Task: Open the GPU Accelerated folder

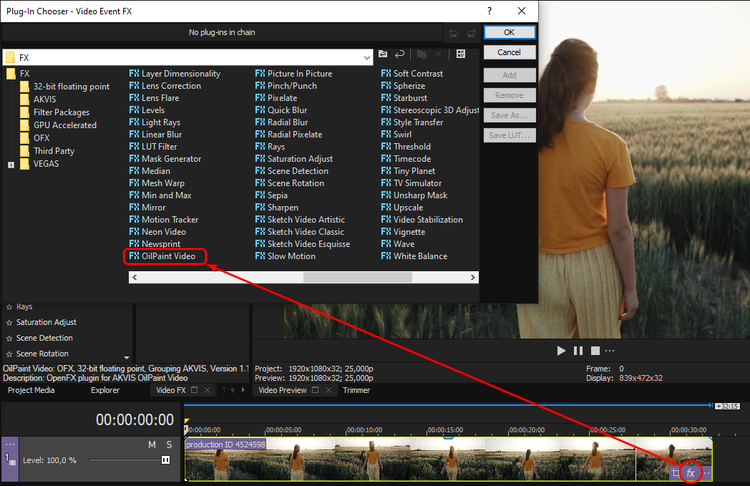Action: (x=58, y=125)
